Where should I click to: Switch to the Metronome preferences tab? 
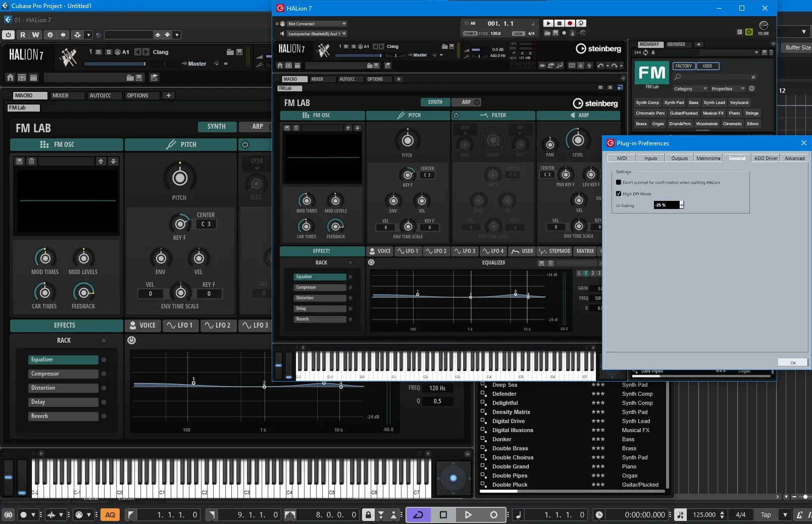click(708, 158)
